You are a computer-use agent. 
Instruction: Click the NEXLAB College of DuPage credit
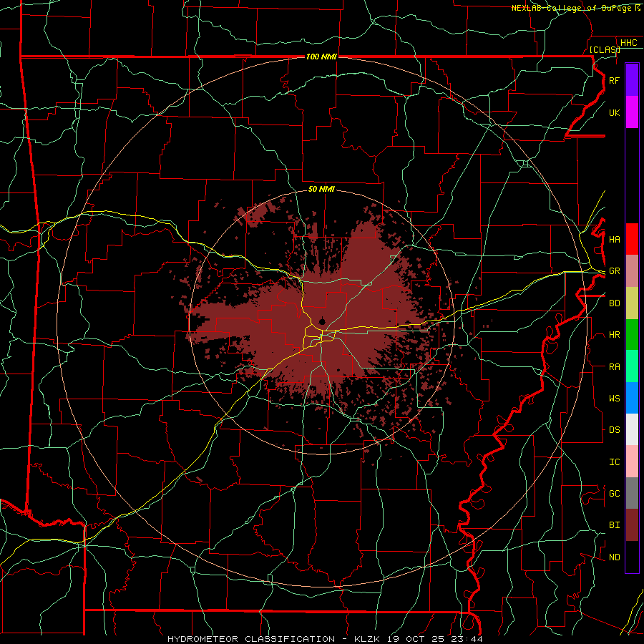576,8
